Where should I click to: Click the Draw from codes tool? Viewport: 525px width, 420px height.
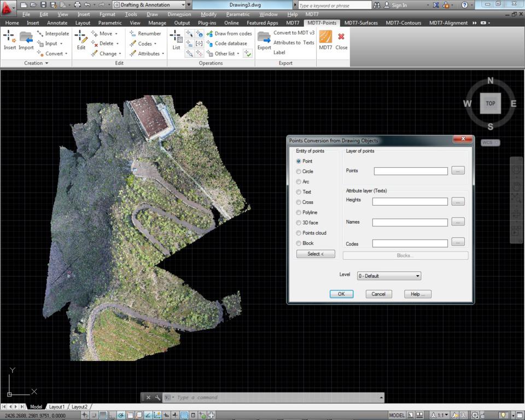coord(229,33)
